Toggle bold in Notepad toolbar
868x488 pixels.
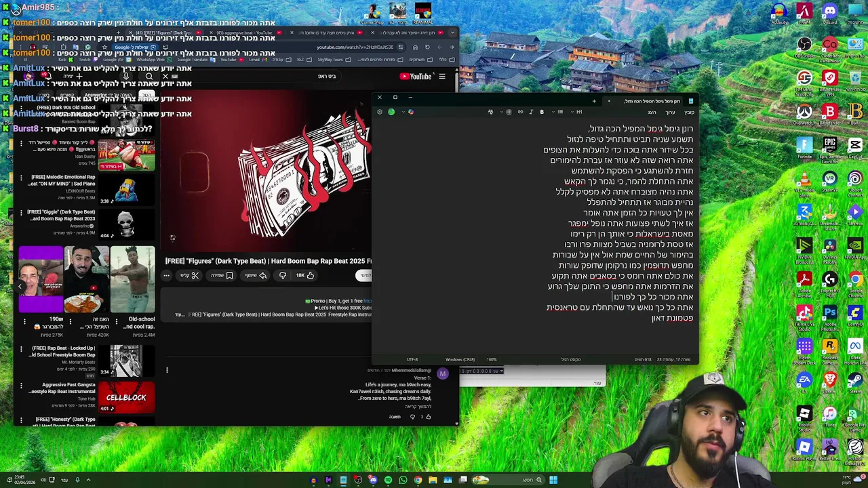point(541,112)
